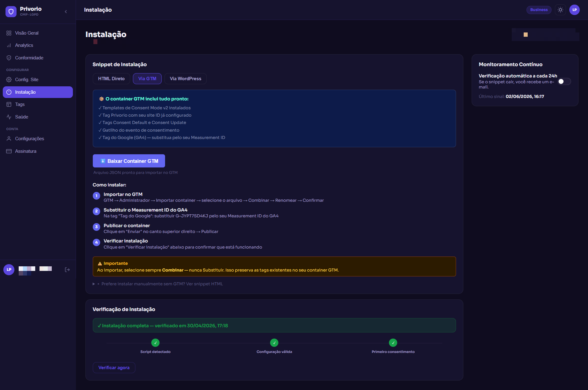Click the Instalação sidebar icon
The image size is (588, 390).
(9, 92)
